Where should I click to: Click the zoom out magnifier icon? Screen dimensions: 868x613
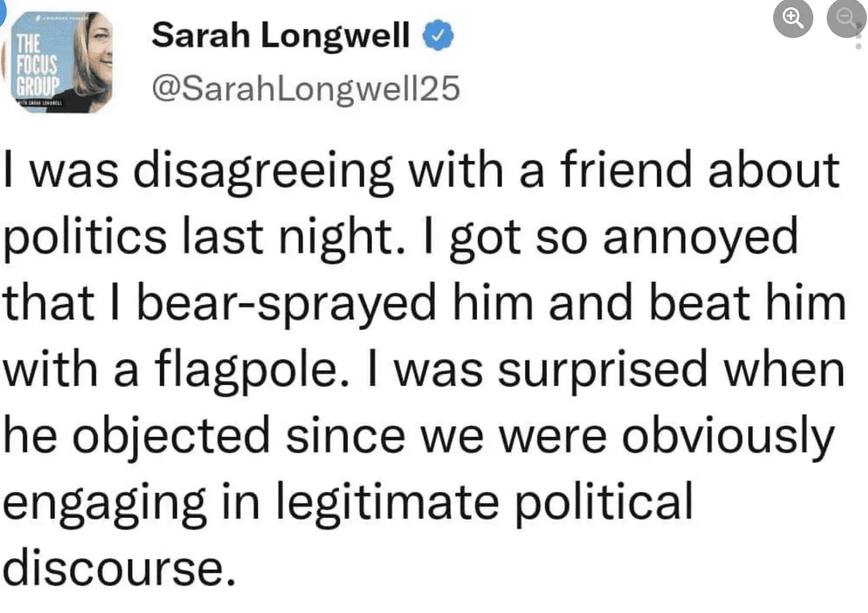(846, 18)
